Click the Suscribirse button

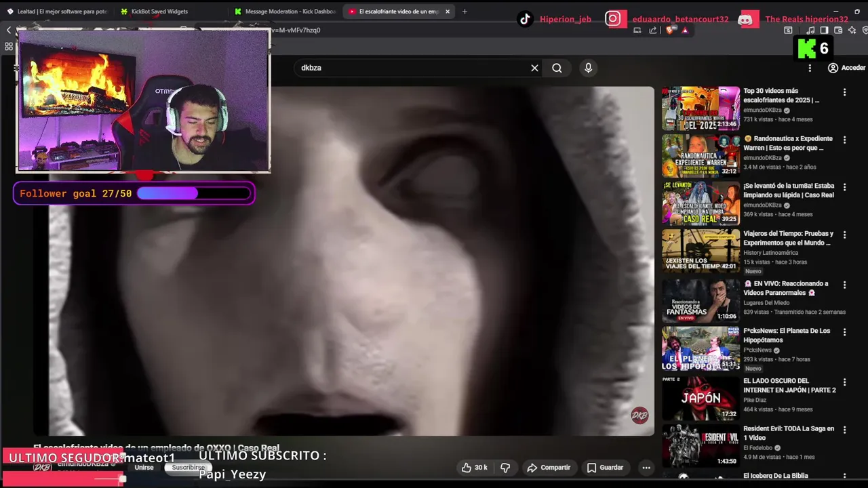188,468
